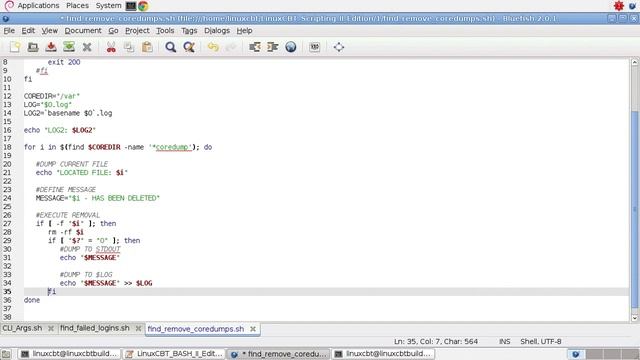Switch to first linuxcbt@linuxcbtbuild terminal task

[70, 354]
